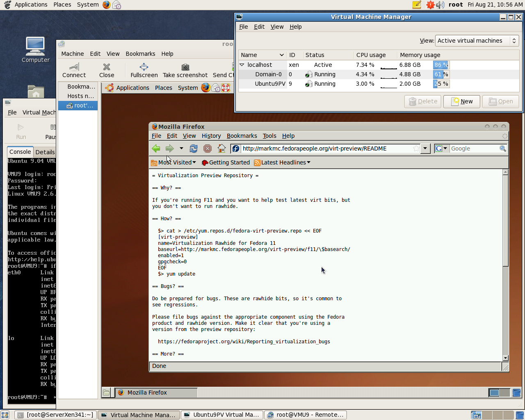The image size is (525, 420).
Task: Switch the remote viewer to Fullscreen
Action: point(144,70)
